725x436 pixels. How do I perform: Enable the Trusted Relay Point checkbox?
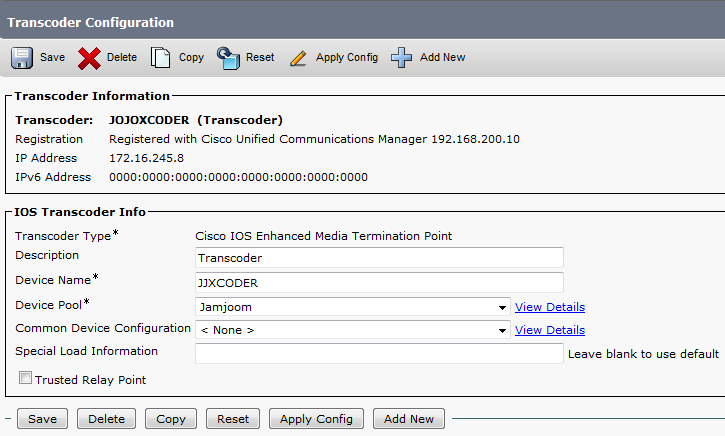pos(25,379)
